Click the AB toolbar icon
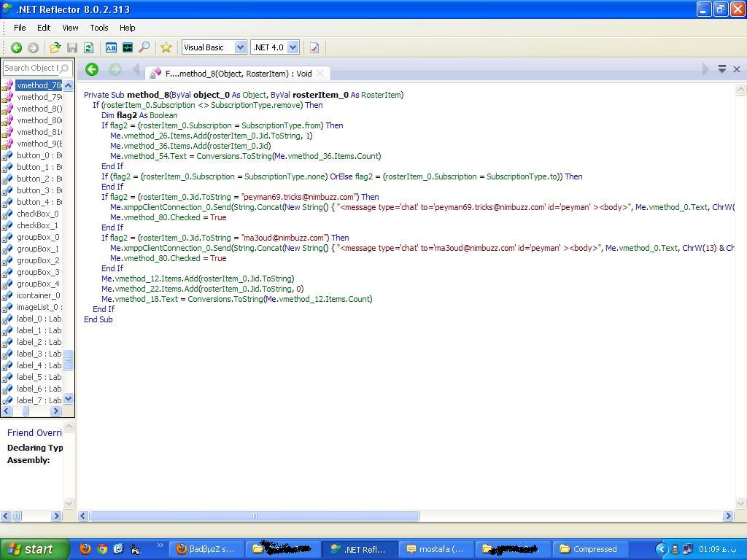Image resolution: width=747 pixels, height=560 pixels. pyautogui.click(x=111, y=47)
